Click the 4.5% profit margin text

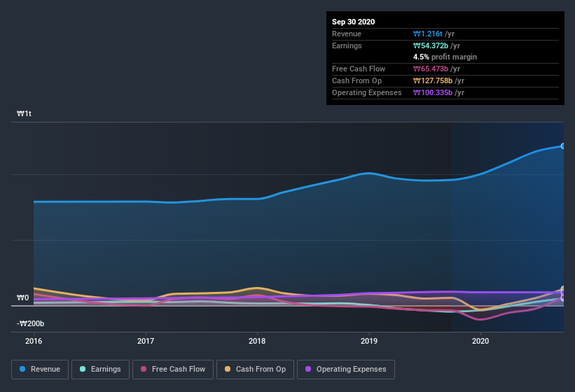(x=445, y=57)
